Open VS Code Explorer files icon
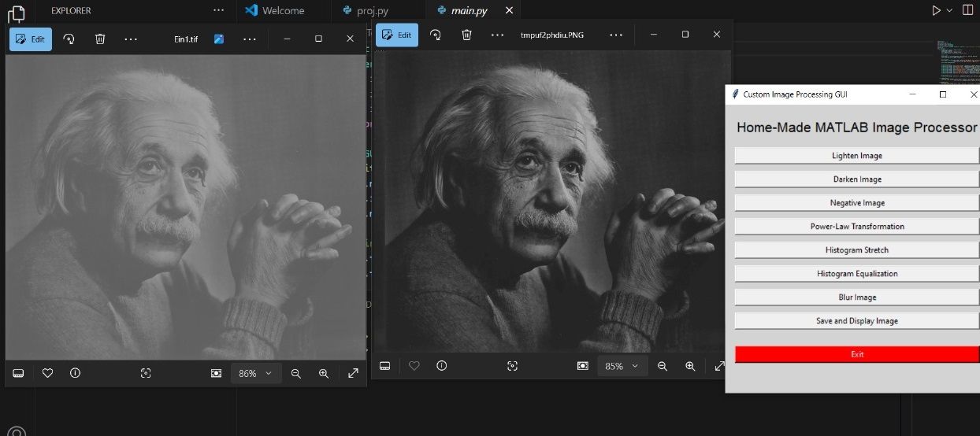The image size is (980, 436). [17, 13]
